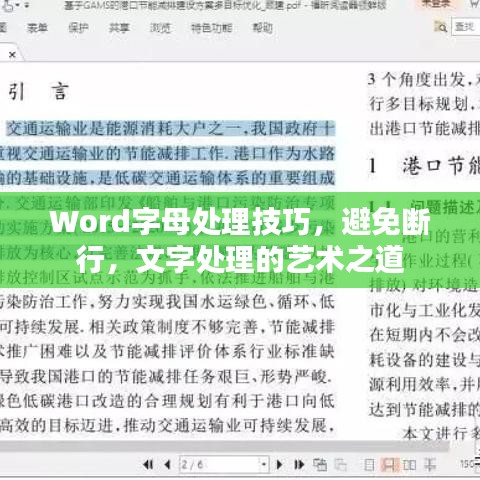The width and height of the screenshot is (480, 480).
Task: Click the next view icon in status bar
Action: [x=340, y=464]
